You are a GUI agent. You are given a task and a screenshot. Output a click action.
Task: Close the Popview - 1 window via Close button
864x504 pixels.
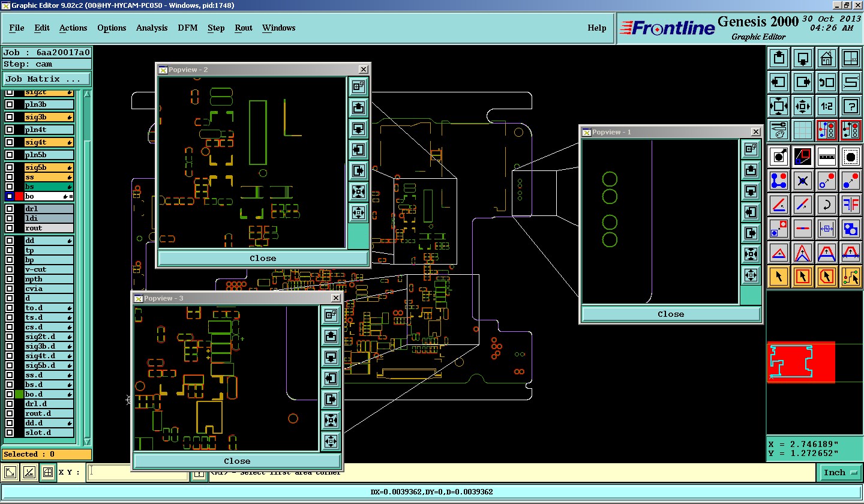(x=670, y=314)
